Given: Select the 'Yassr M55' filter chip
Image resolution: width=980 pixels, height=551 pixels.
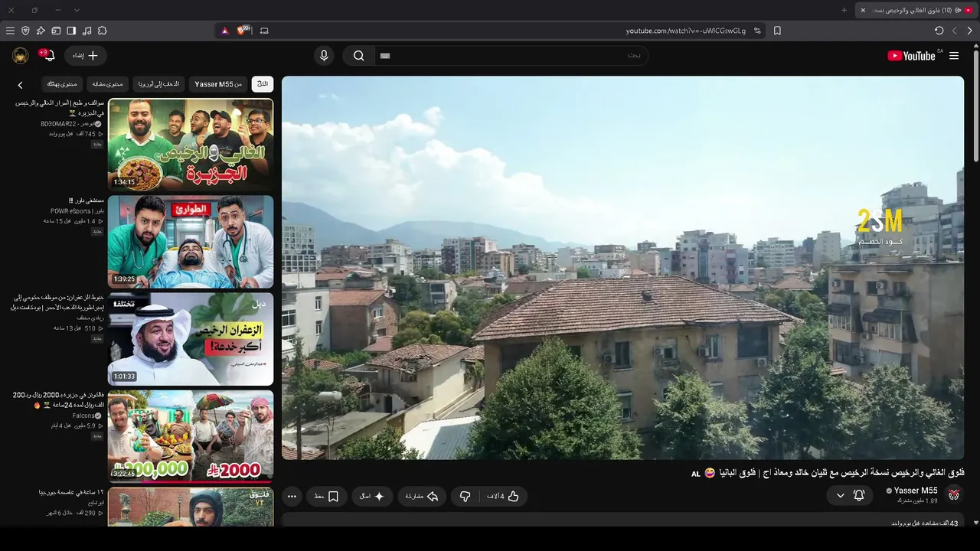Looking at the screenshot, I should [x=218, y=84].
